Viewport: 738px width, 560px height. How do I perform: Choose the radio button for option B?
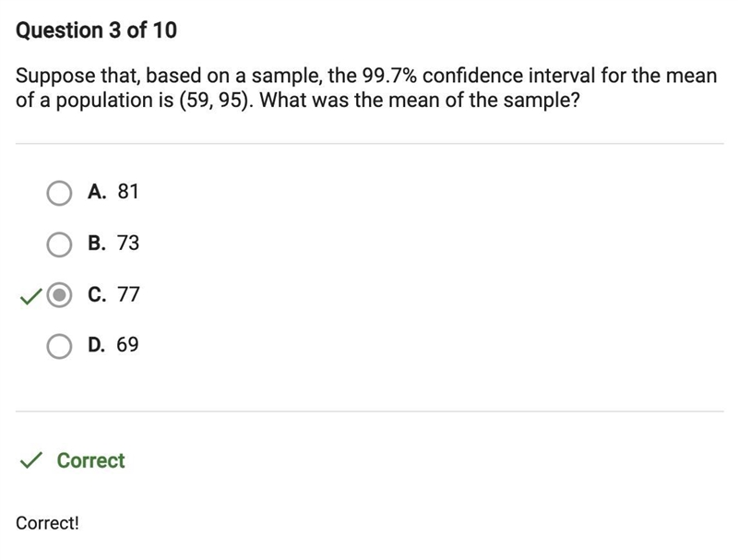pyautogui.click(x=59, y=244)
